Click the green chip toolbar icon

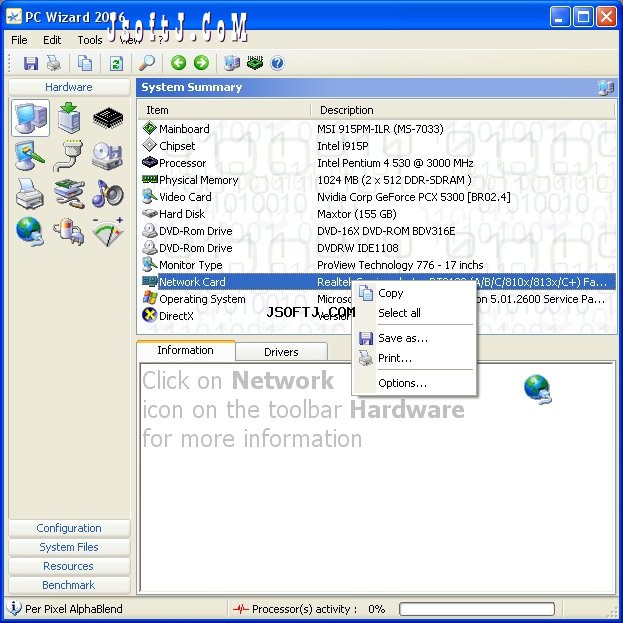click(x=255, y=63)
